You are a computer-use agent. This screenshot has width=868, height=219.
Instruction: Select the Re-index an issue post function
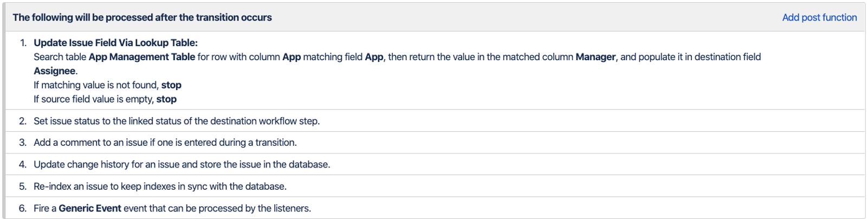160,186
